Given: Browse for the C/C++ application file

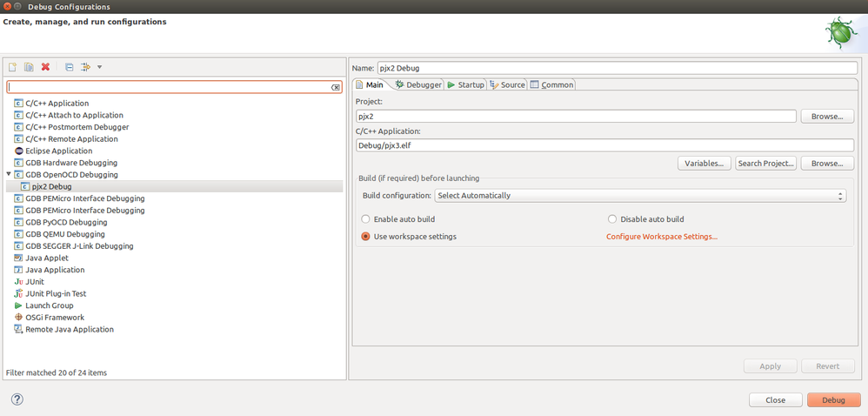Looking at the screenshot, I should pyautogui.click(x=827, y=164).
